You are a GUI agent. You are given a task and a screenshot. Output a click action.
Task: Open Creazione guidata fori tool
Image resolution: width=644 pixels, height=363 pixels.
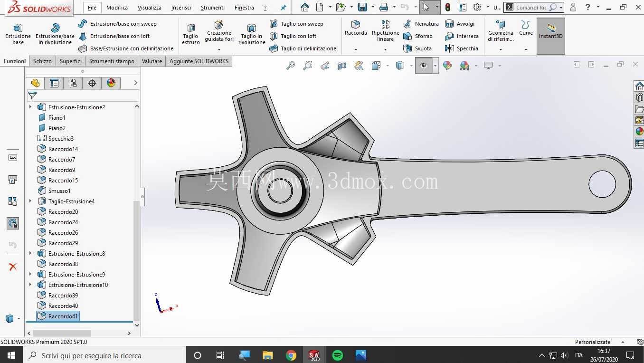(x=219, y=31)
